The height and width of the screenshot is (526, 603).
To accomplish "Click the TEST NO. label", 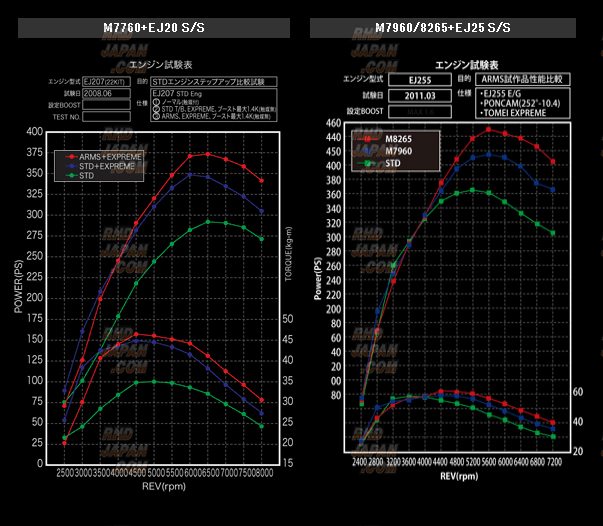I will pos(67,117).
